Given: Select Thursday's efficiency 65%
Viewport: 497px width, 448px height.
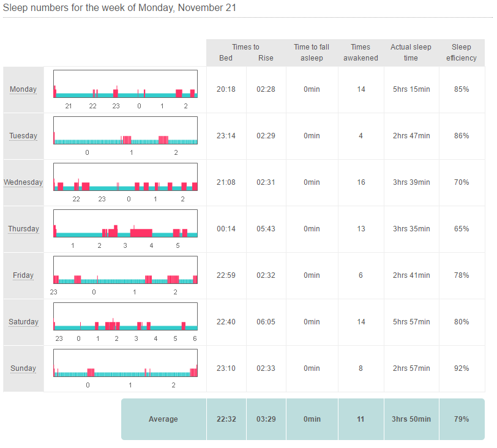Looking at the screenshot, I should click(x=461, y=229).
